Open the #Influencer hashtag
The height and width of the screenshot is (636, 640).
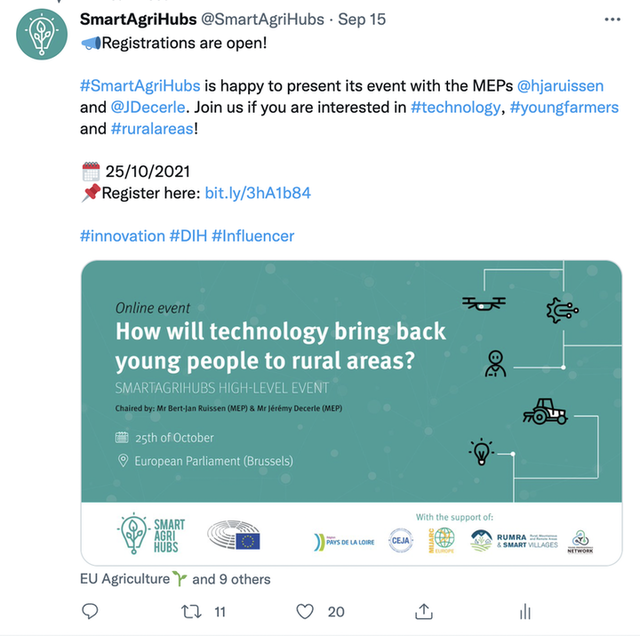point(253,236)
